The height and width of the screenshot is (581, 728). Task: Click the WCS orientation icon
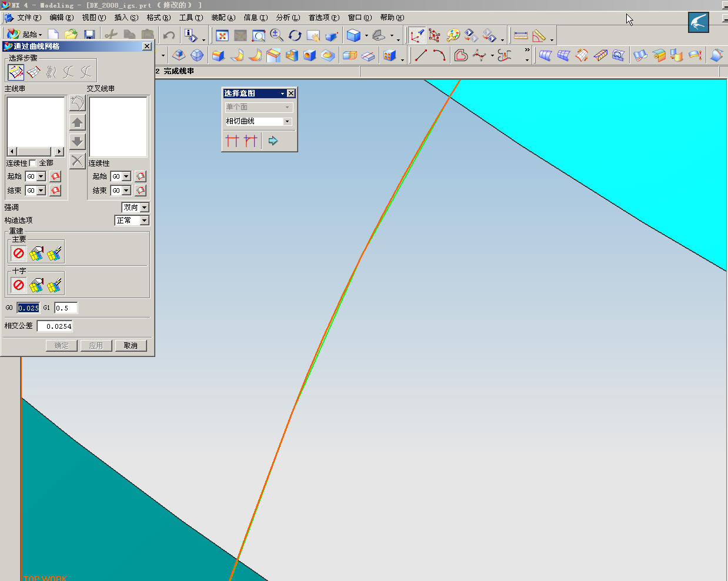click(x=417, y=36)
